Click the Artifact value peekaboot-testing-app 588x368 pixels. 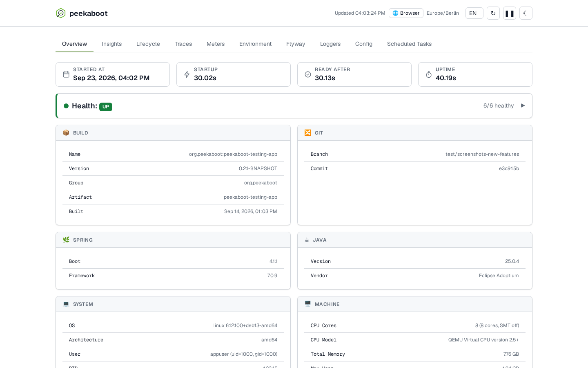tap(250, 197)
